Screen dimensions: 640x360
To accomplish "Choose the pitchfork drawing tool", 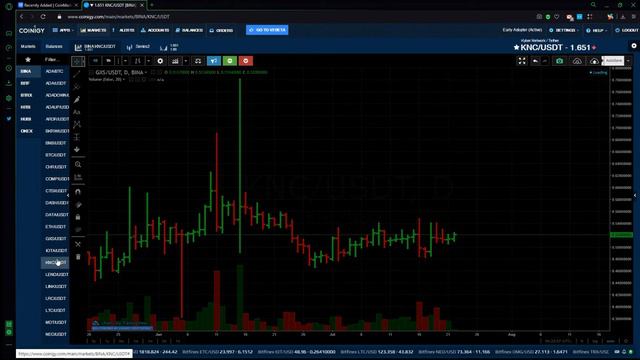I will click(x=77, y=87).
